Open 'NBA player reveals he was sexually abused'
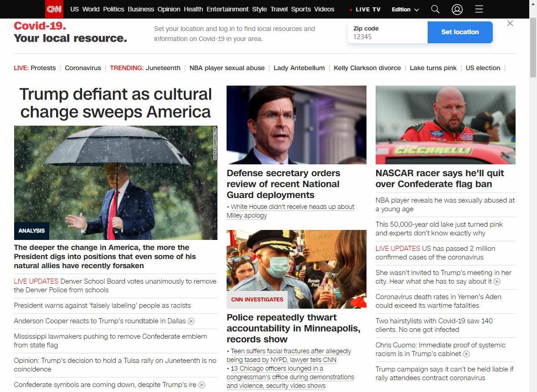 tap(445, 204)
